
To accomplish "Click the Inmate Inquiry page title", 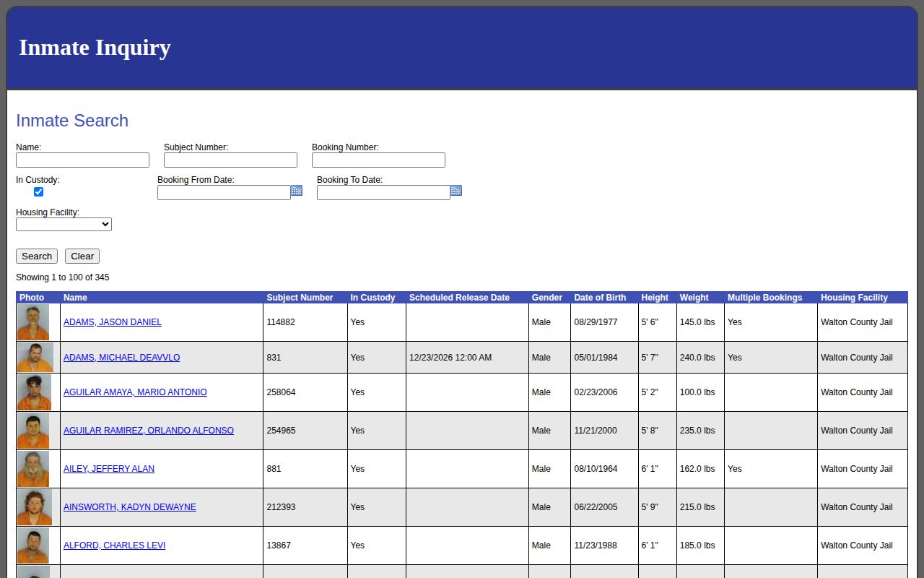I will [95, 48].
